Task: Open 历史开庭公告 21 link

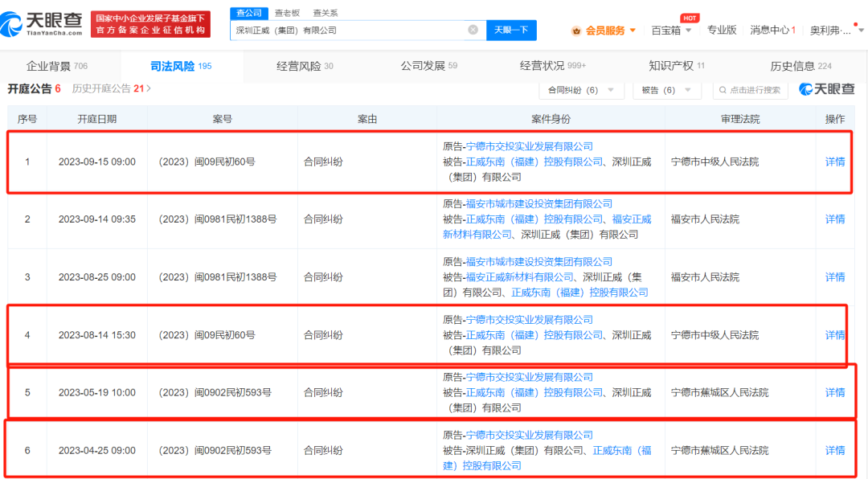Action: click(111, 88)
